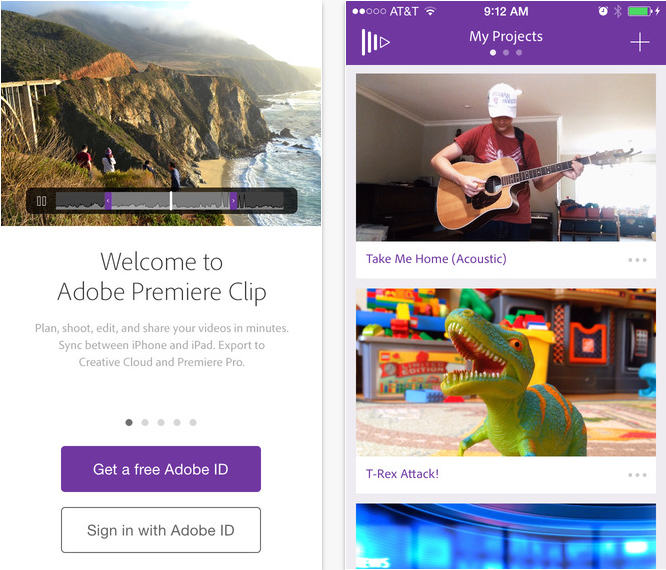Screen dimensions: 666x570
Task: Click the white playhead on the waveform
Action: pyautogui.click(x=171, y=200)
